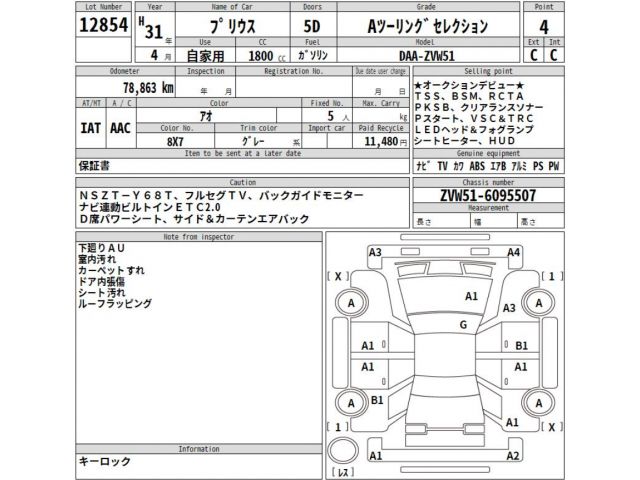Image resolution: width=640 pixels, height=480 pixels.
Task: Click the LEDヘッド&フォグランプ line
Action: coord(474,129)
